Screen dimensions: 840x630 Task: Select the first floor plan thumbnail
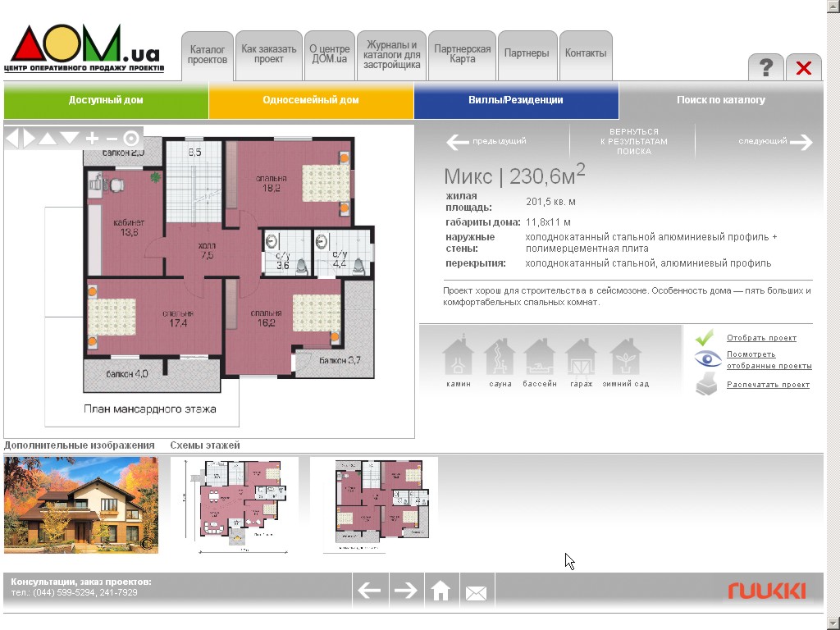(x=235, y=504)
